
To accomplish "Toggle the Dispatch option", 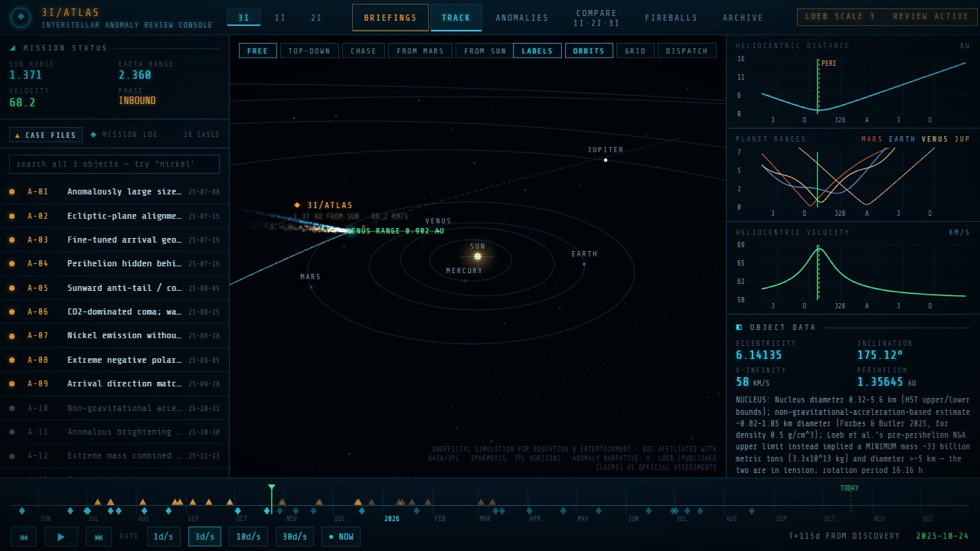I will pos(687,51).
